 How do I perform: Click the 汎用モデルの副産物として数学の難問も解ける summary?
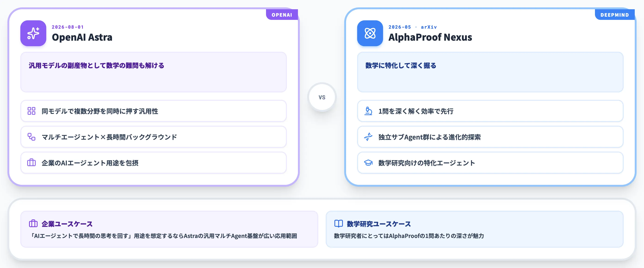click(x=96, y=65)
